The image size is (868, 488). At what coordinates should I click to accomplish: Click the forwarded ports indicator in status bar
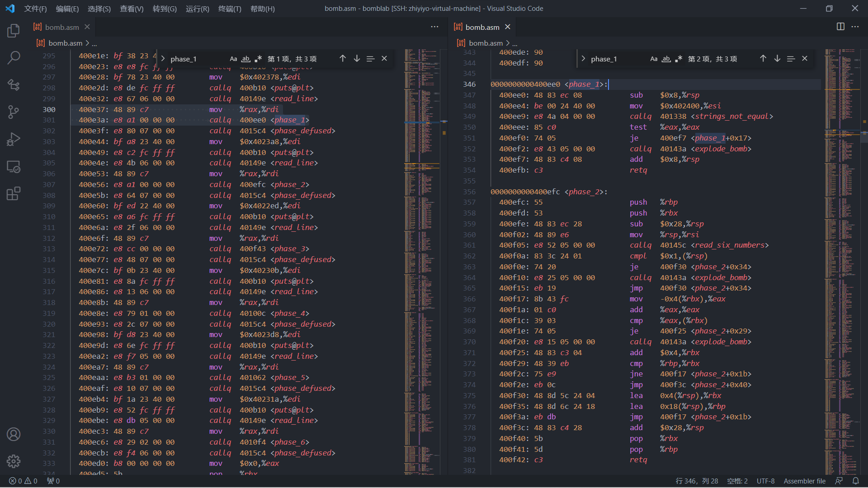click(x=53, y=481)
